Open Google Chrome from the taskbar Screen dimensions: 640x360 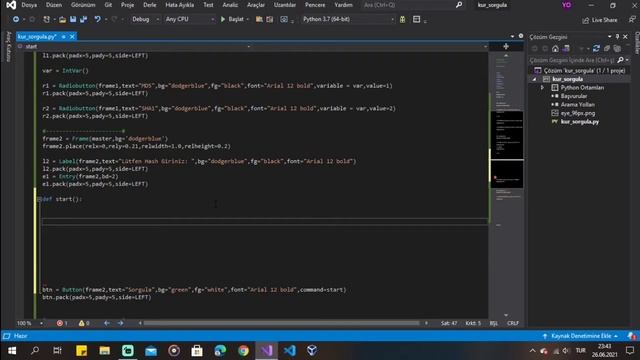(243, 351)
